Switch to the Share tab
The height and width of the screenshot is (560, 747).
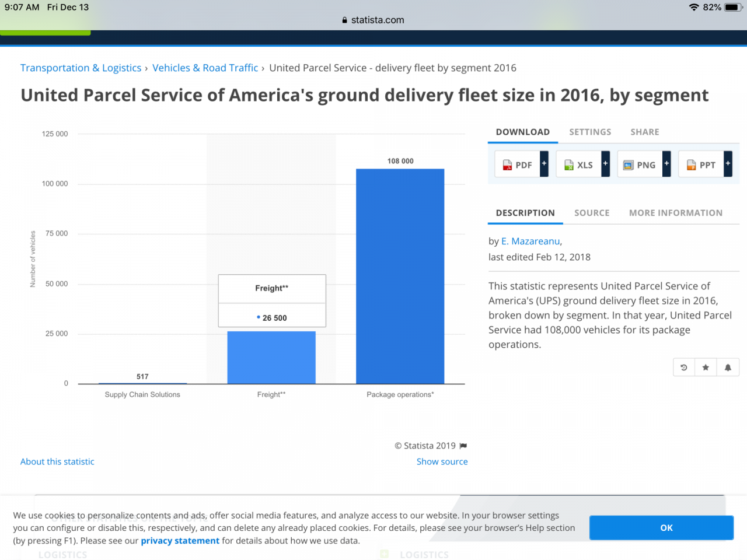coord(645,132)
